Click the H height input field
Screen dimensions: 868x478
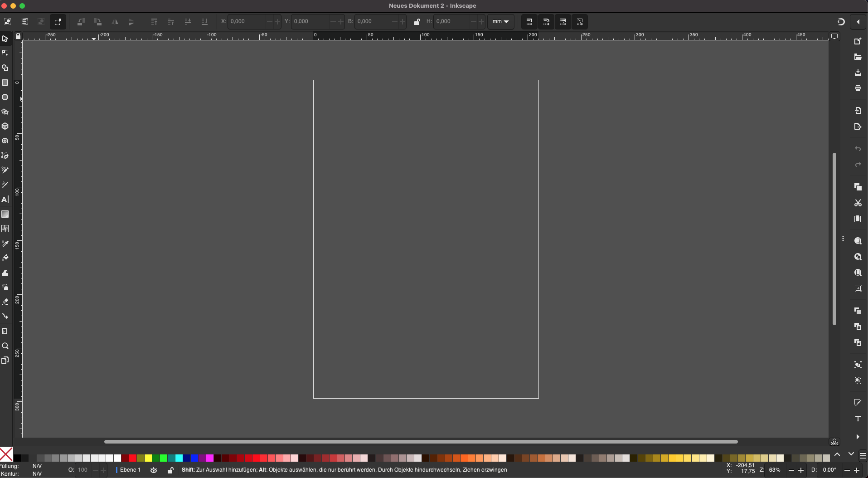452,22
